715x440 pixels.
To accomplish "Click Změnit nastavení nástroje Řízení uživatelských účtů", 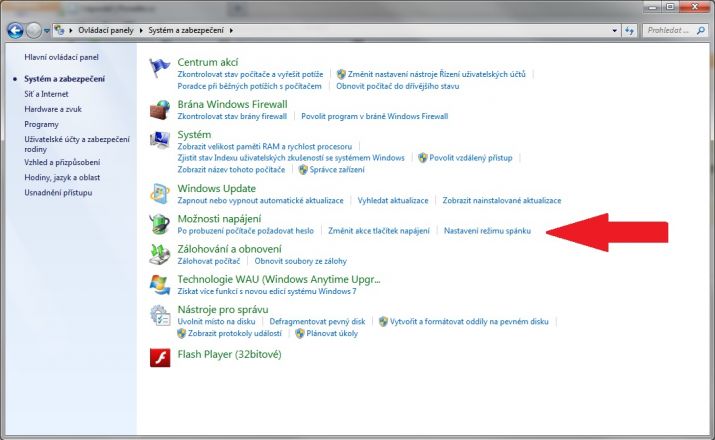I will pos(436,74).
